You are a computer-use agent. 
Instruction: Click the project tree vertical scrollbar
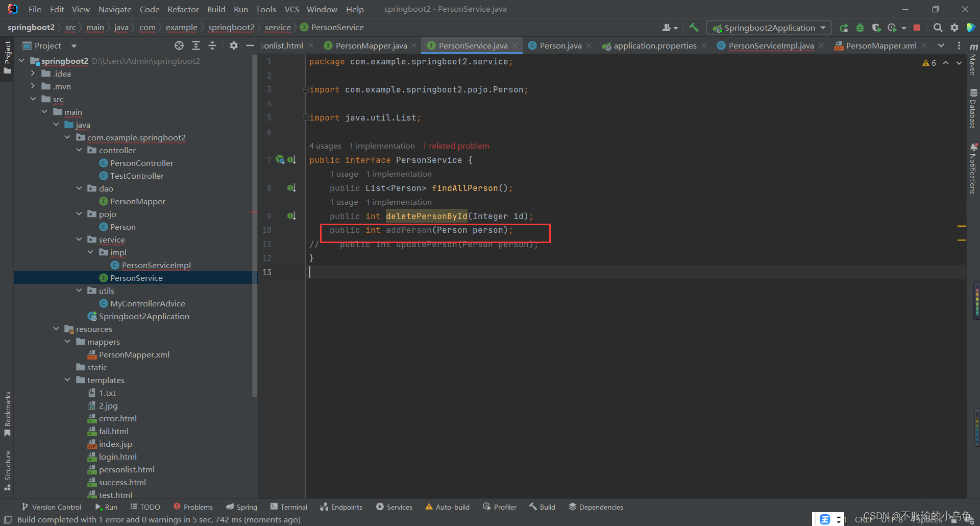click(255, 225)
